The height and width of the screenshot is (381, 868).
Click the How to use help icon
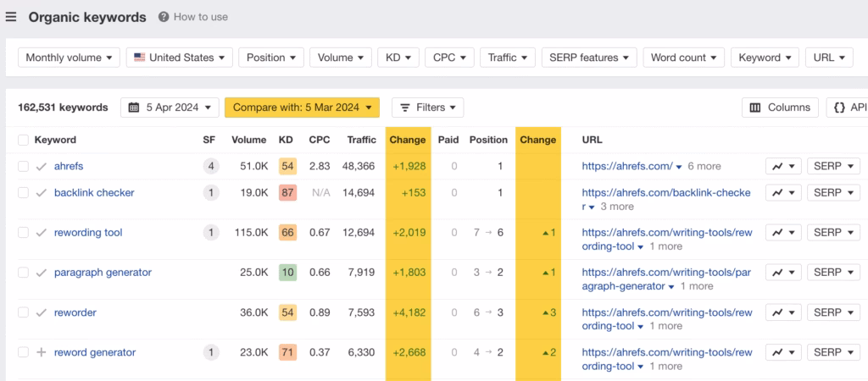(164, 17)
